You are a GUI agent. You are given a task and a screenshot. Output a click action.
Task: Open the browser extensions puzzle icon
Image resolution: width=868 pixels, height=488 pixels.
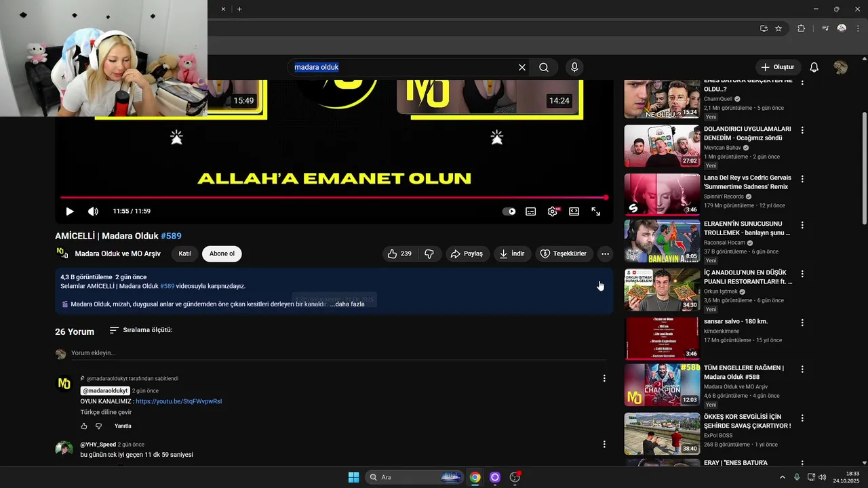coord(802,28)
